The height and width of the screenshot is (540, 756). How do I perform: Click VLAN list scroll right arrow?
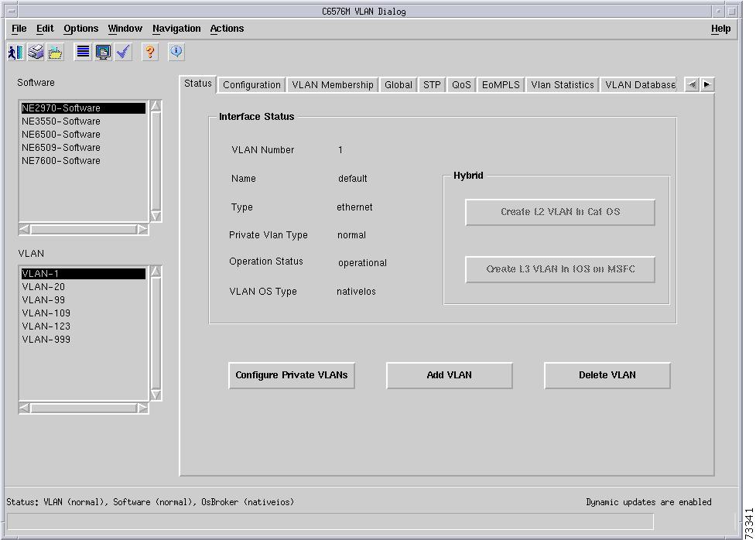(142, 408)
